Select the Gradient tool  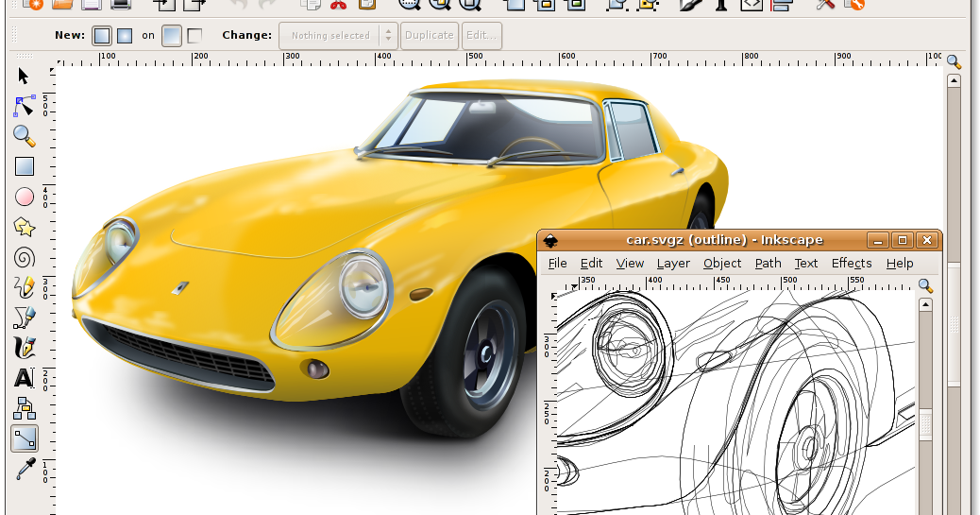(25, 438)
